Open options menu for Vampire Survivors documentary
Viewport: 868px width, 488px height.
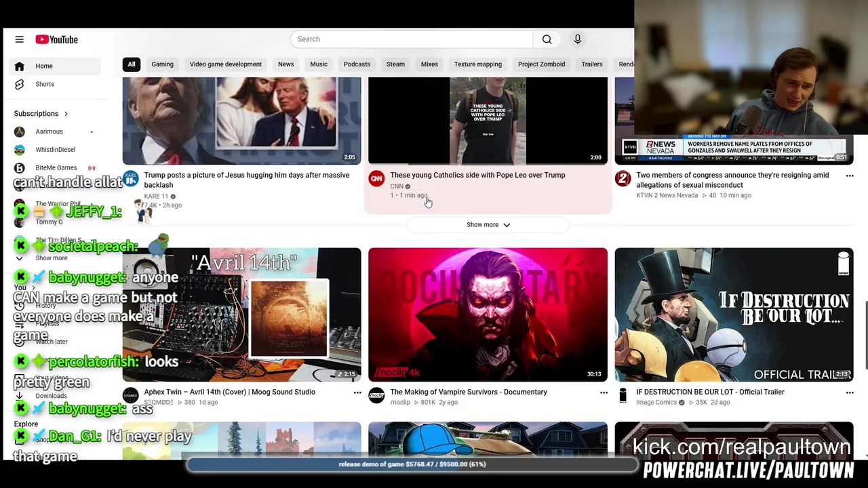(x=604, y=392)
